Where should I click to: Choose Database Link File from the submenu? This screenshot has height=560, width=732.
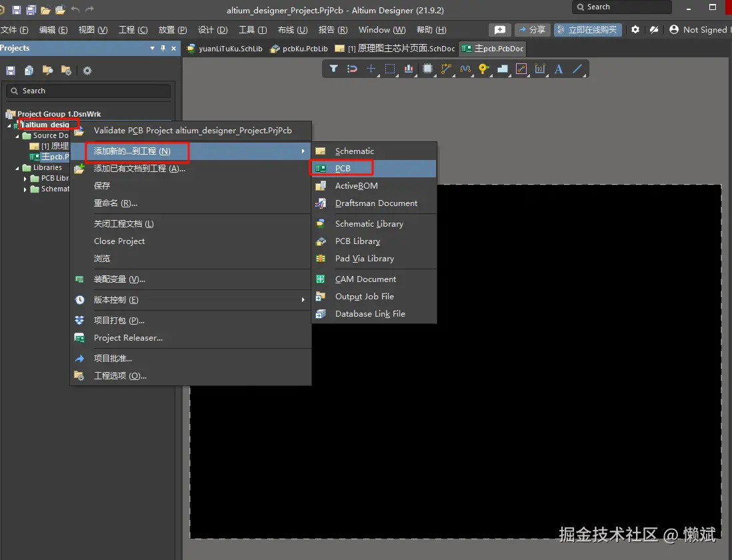point(374,313)
